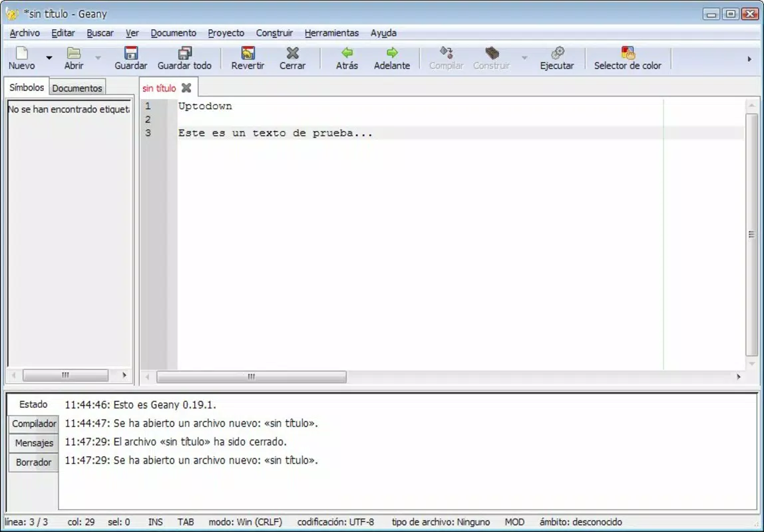Click the editor vertical scrollbar thumb
The image size is (764, 532).
[x=751, y=235]
